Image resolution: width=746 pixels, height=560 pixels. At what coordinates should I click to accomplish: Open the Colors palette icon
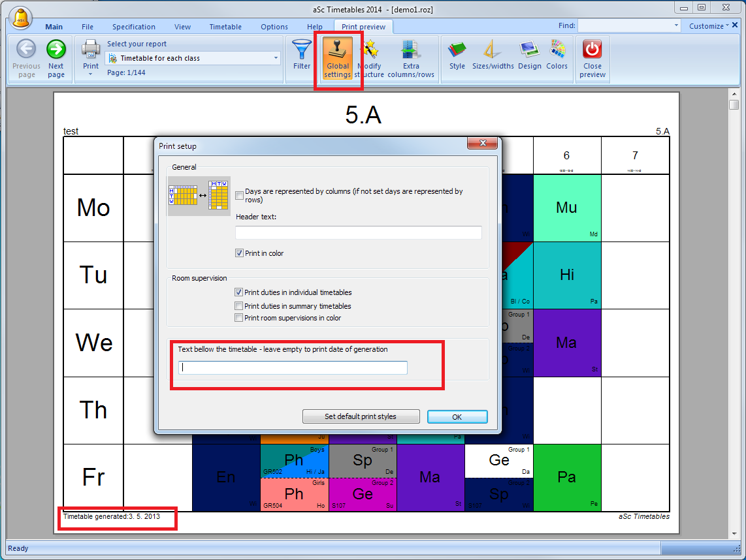point(557,51)
